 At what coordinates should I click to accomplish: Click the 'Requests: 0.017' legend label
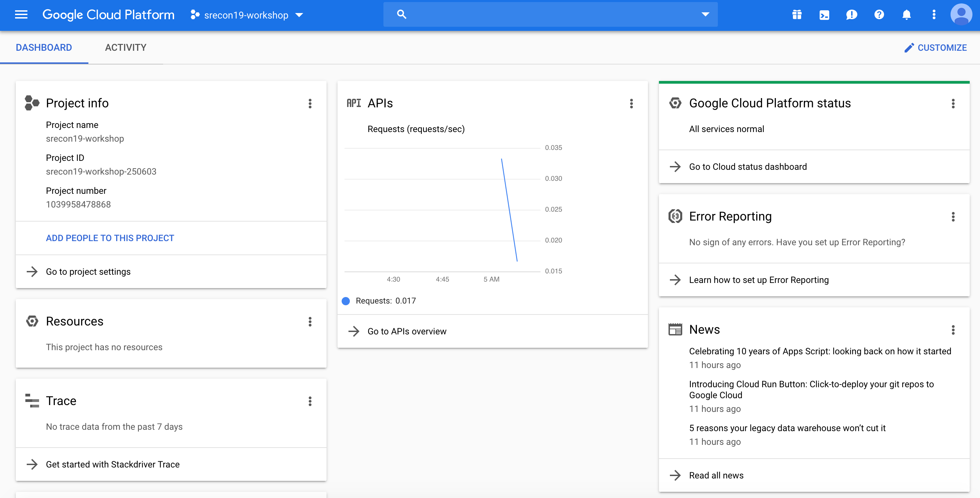386,301
